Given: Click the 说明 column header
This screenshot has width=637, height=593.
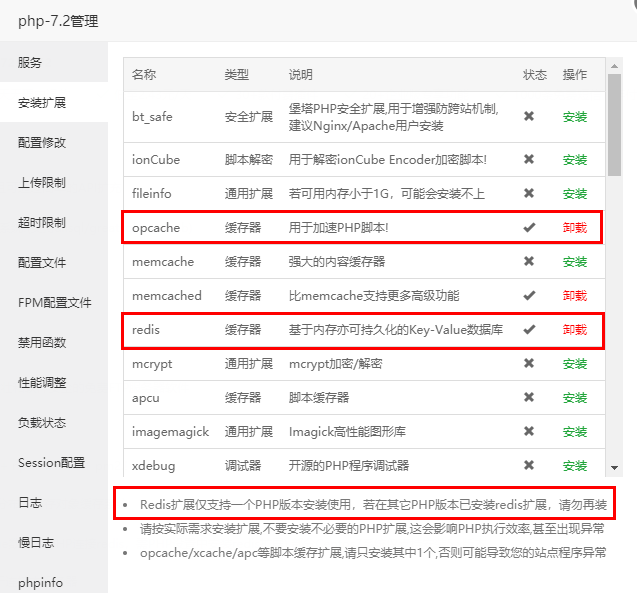Looking at the screenshot, I should (x=301, y=75).
